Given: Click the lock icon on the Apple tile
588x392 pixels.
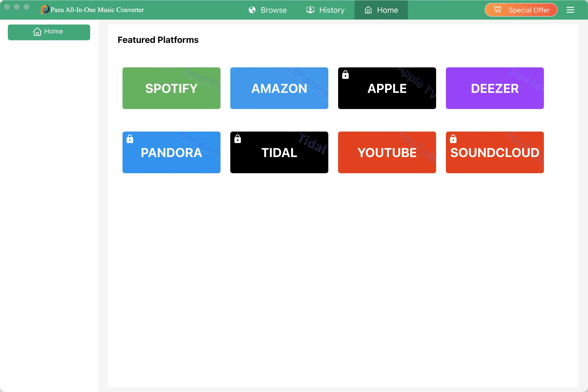Looking at the screenshot, I should tap(345, 74).
